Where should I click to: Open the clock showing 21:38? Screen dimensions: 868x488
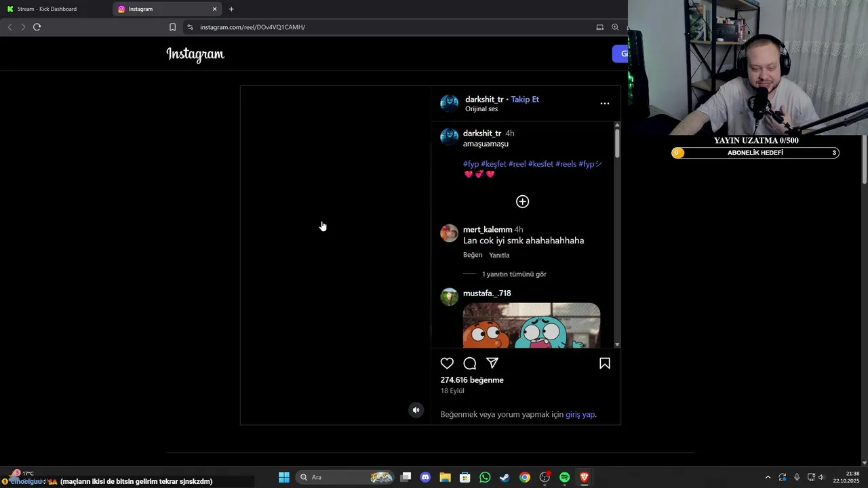[x=847, y=477]
